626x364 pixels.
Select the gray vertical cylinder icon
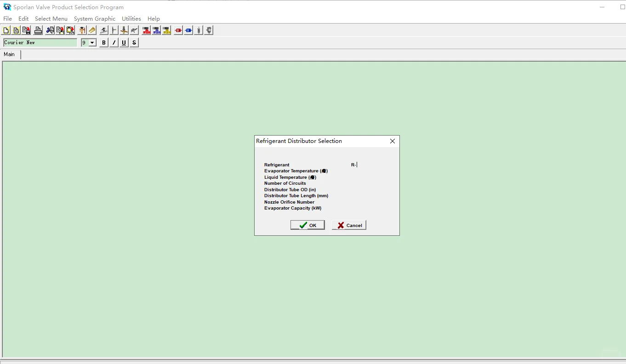(x=199, y=30)
